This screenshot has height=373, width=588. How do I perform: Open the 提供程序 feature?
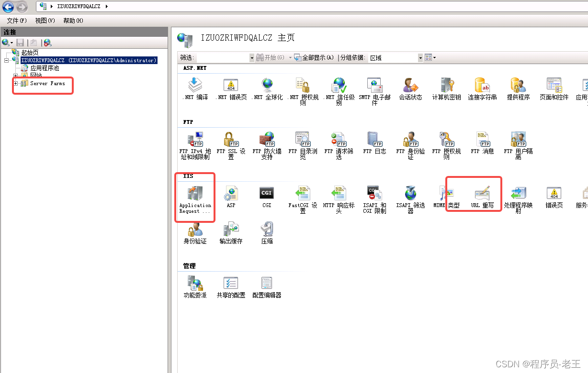point(518,89)
